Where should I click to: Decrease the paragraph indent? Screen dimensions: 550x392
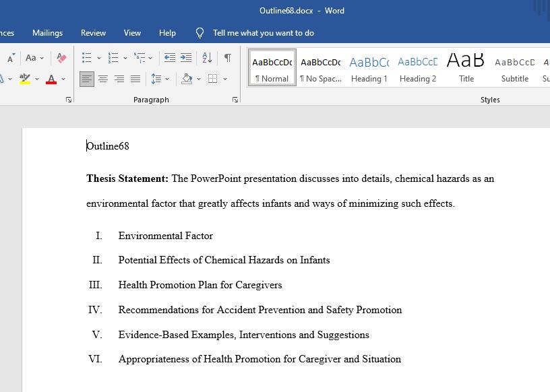tap(170, 57)
